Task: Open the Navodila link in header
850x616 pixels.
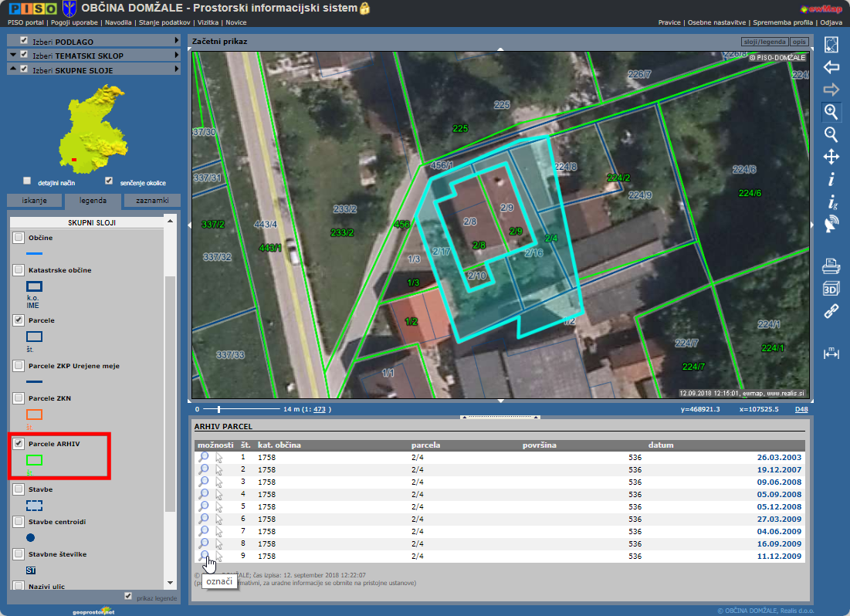Action: [118, 22]
